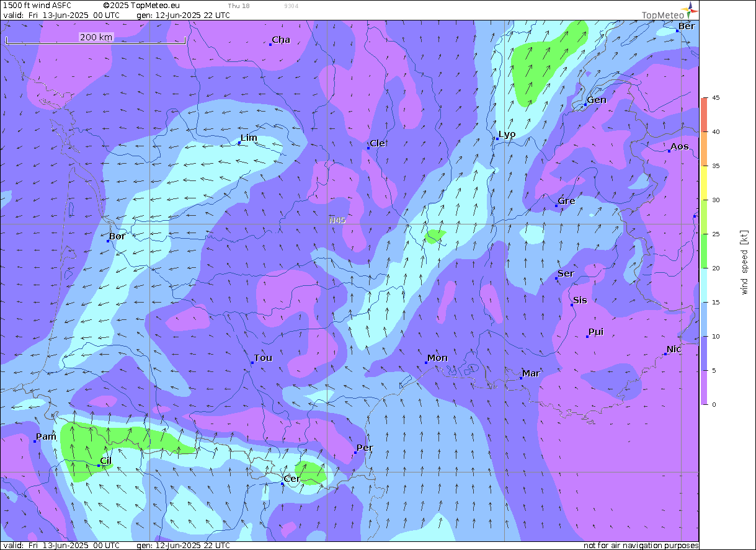The height and width of the screenshot is (550, 756).
Task: Click the 'Gen' city label
Action: pyautogui.click(x=597, y=100)
